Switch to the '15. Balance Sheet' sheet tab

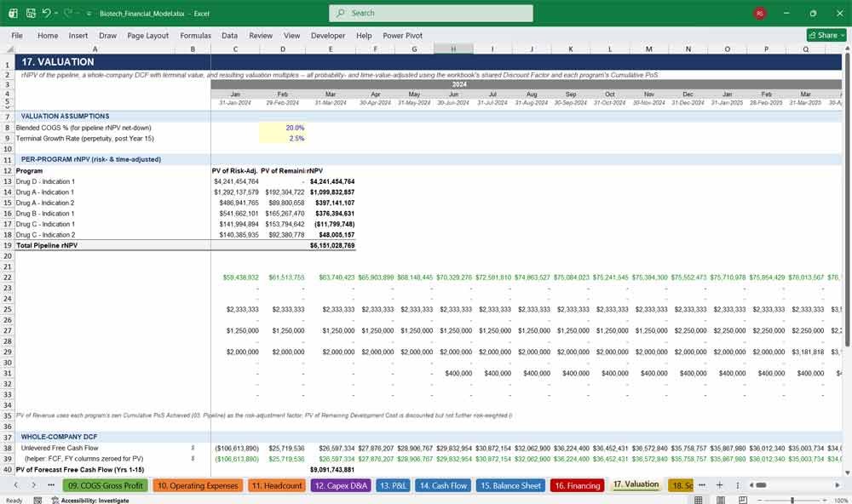pos(510,485)
